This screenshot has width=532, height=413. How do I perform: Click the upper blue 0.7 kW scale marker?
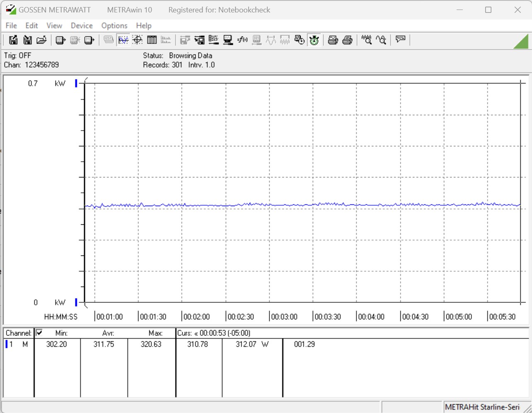coord(76,83)
